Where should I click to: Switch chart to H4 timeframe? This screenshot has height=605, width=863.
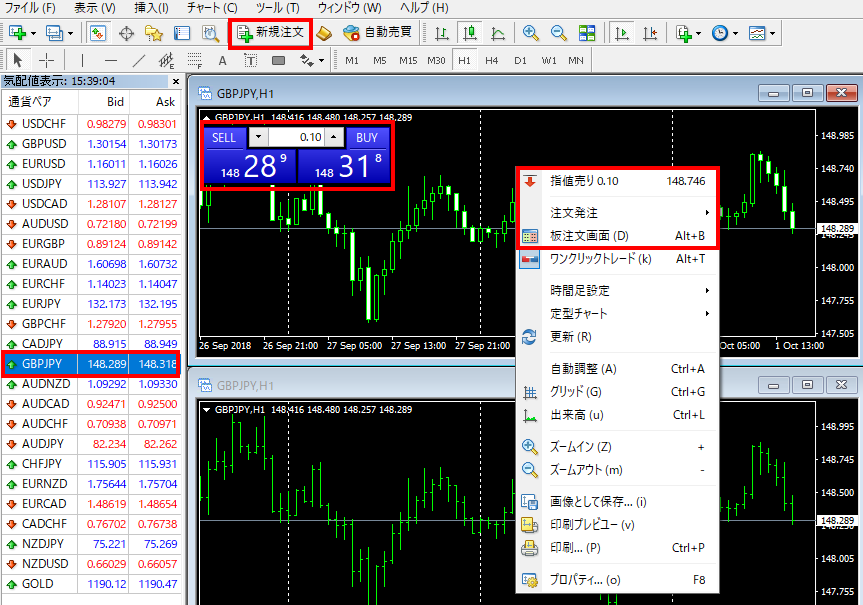pos(492,60)
